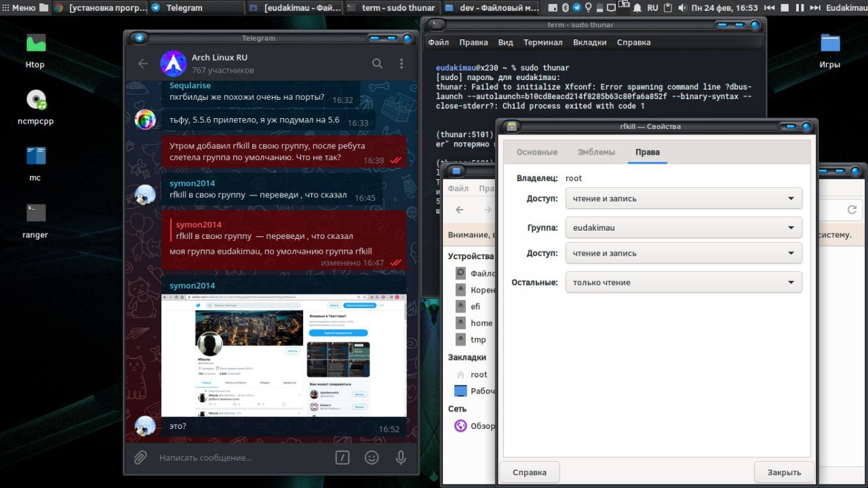Screen dimensions: 868x488
Task: Switch to the Основные tab
Action: (x=537, y=152)
